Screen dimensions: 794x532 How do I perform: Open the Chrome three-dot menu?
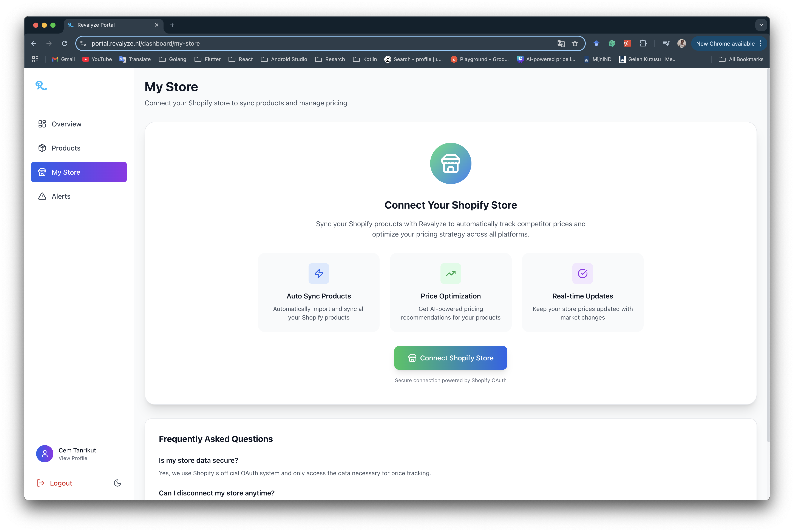coord(760,43)
